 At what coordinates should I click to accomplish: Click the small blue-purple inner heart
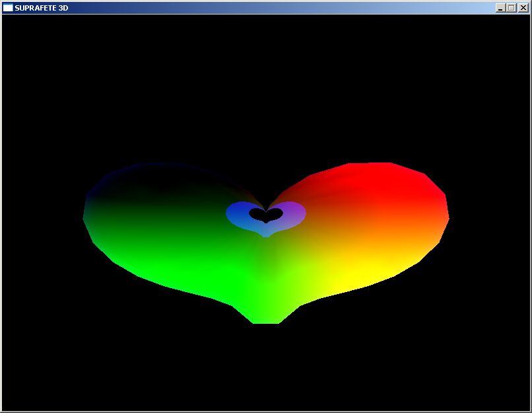click(266, 219)
